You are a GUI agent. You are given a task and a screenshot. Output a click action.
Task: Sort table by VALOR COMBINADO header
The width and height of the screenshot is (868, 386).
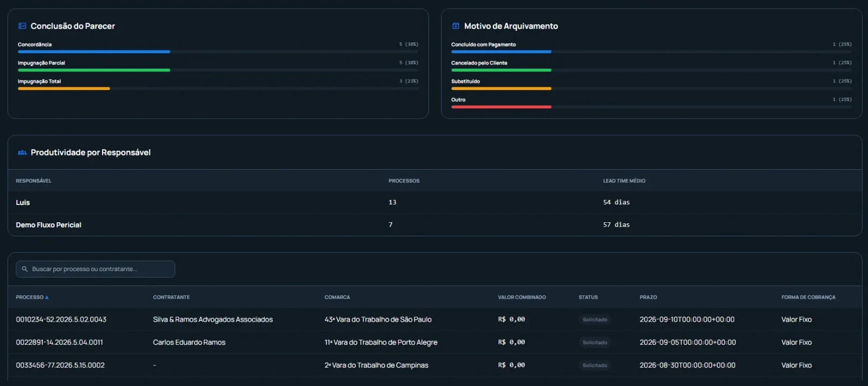click(x=522, y=297)
